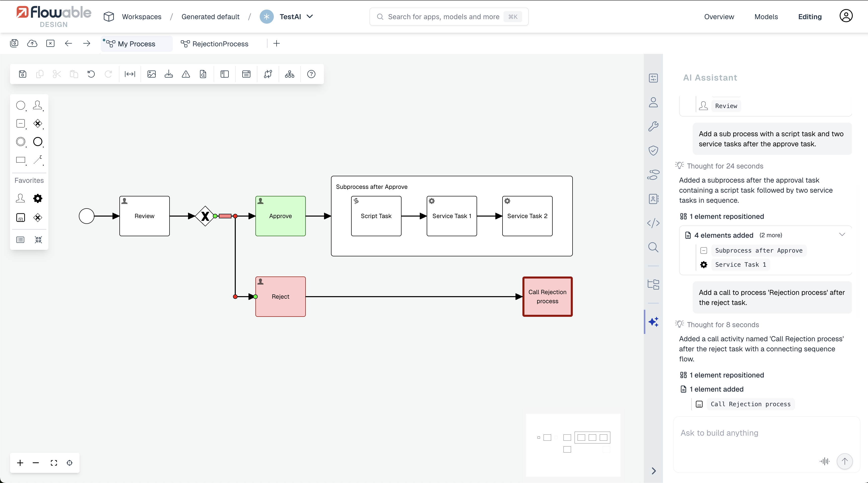868x483 pixels.
Task: Export the diagram as an image
Action: tap(151, 74)
